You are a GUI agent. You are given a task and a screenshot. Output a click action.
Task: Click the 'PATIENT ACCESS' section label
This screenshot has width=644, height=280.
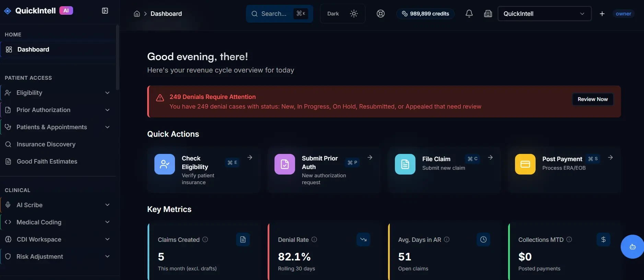point(28,78)
